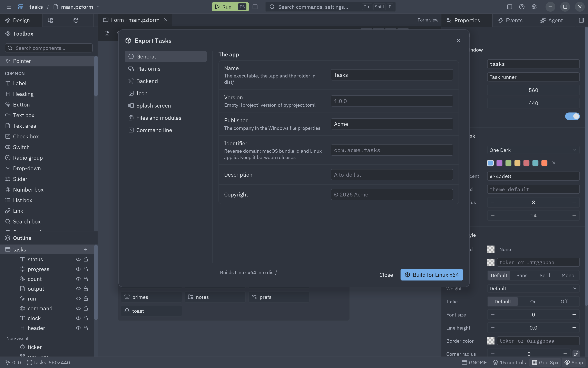Open the main.pzform file dropdown chevron
Viewport: 588px width, 368px height.
[98, 7]
